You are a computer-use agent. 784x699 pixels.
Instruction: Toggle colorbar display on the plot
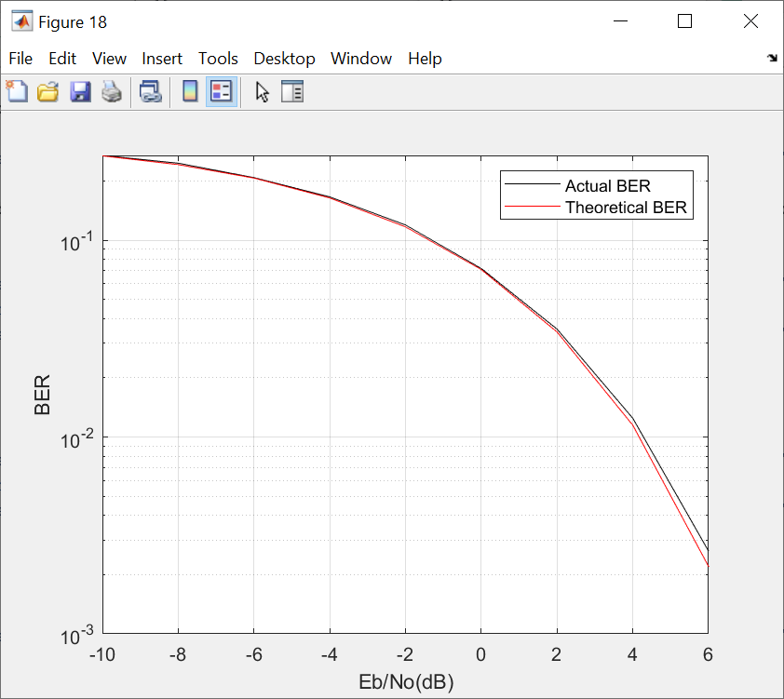pyautogui.click(x=190, y=91)
